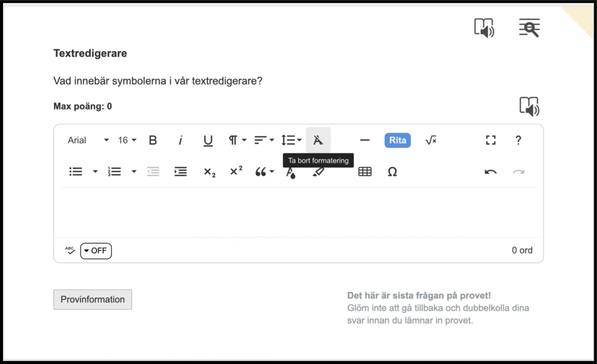Toggle italic formatting
597x364 pixels.
coord(180,140)
